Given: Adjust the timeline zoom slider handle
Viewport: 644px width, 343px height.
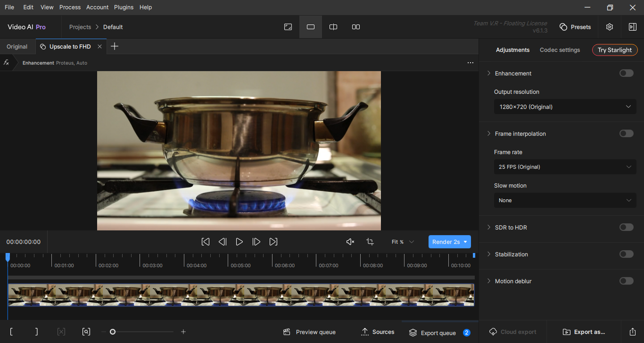Looking at the screenshot, I should tap(113, 332).
